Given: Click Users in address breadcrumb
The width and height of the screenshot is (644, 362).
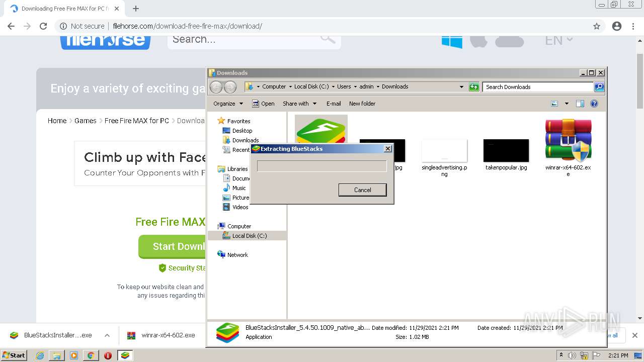Looking at the screenshot, I should (x=344, y=86).
